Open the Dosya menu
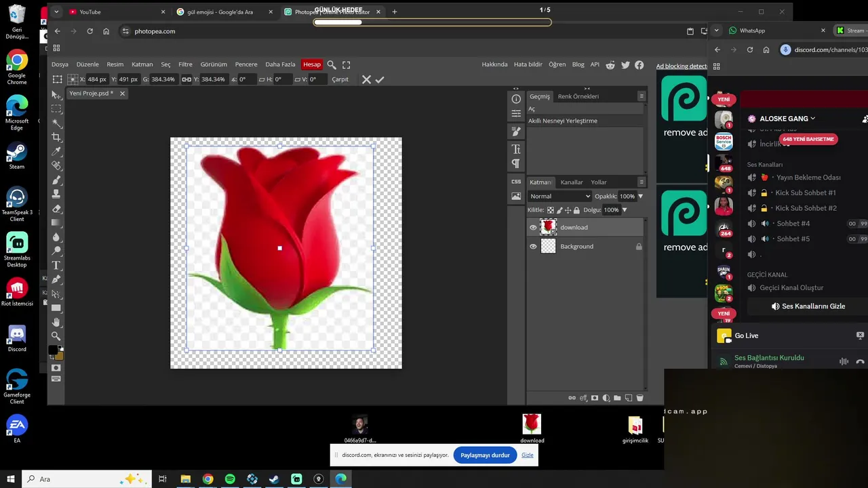The height and width of the screenshot is (488, 868). [x=60, y=64]
